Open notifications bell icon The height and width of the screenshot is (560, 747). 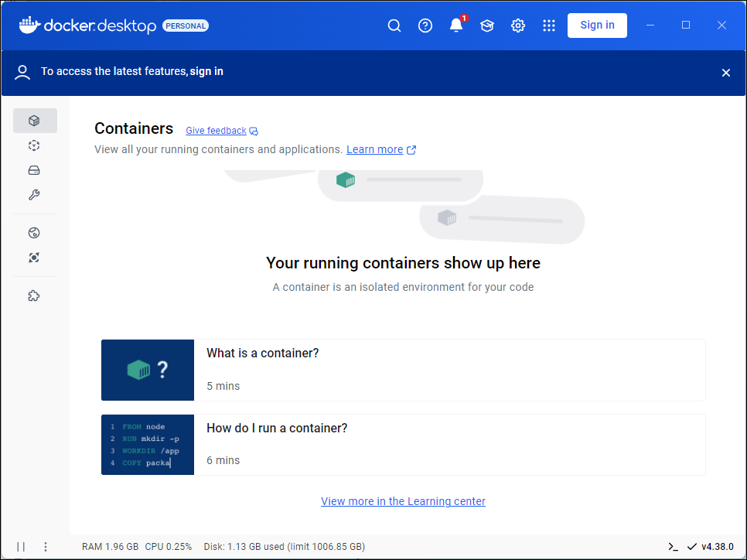(456, 26)
